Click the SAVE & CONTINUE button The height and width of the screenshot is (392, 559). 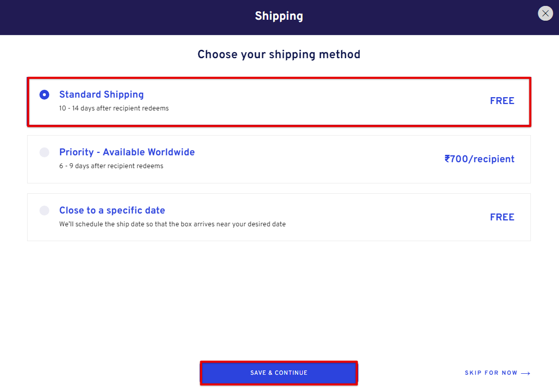coord(279,373)
